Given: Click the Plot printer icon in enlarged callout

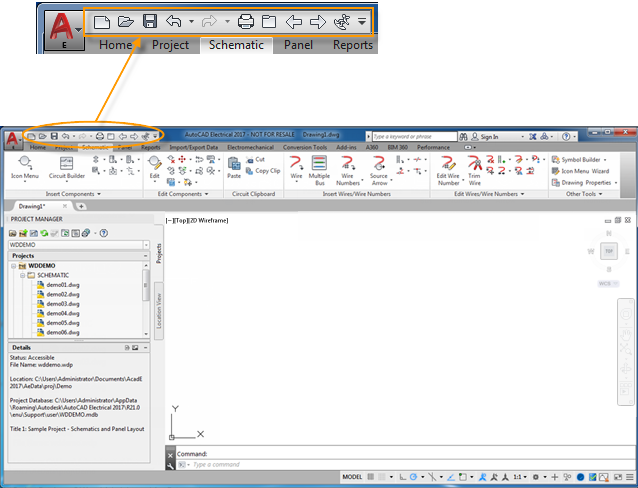Looking at the screenshot, I should pos(246,21).
